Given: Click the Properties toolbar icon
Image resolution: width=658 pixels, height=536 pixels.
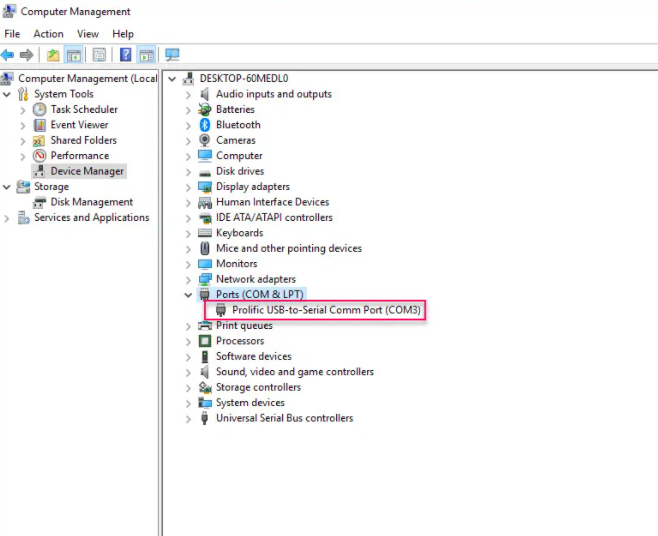Looking at the screenshot, I should (99, 55).
